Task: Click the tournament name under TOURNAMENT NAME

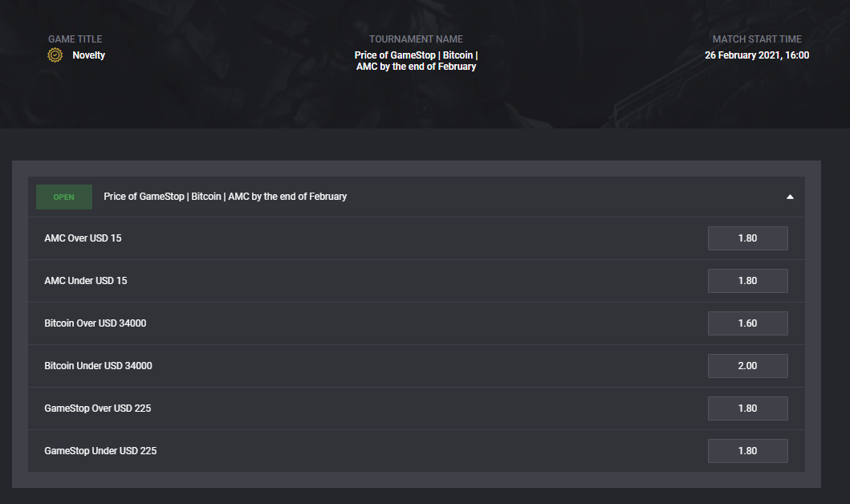Action: (x=416, y=61)
